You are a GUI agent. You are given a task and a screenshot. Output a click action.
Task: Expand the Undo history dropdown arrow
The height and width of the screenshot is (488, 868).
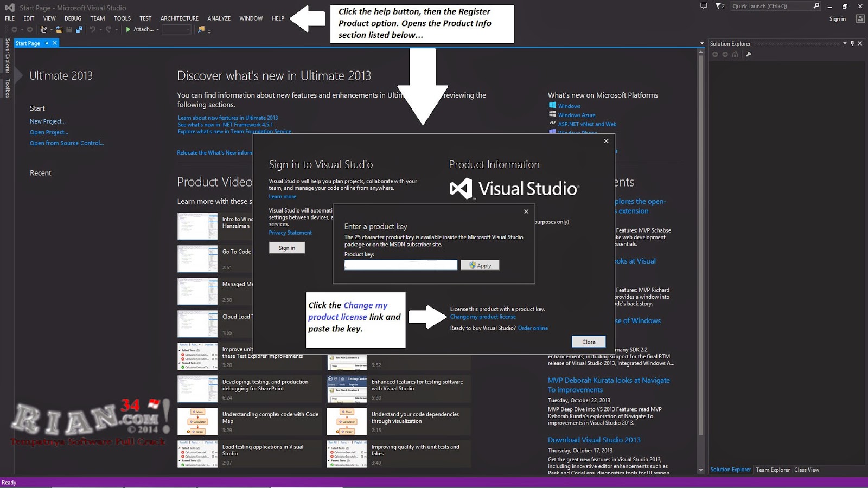[x=100, y=29]
